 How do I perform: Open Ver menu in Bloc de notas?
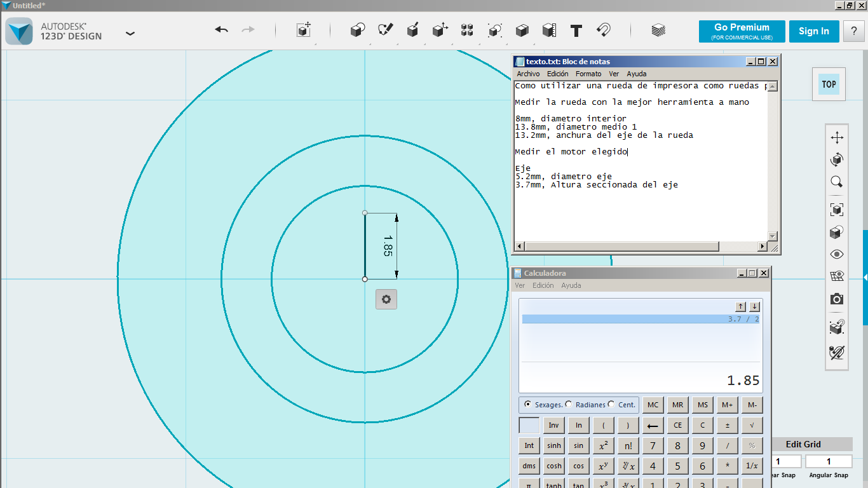(614, 74)
